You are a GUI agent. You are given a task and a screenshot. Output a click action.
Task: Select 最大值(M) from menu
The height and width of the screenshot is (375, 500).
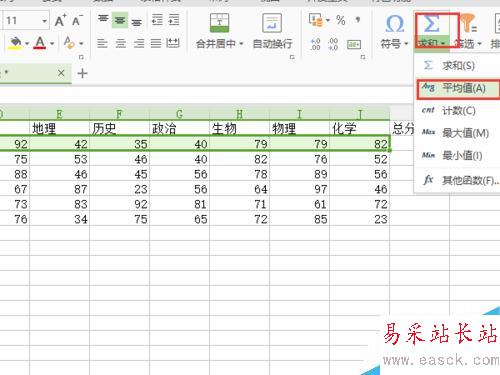coord(457,133)
